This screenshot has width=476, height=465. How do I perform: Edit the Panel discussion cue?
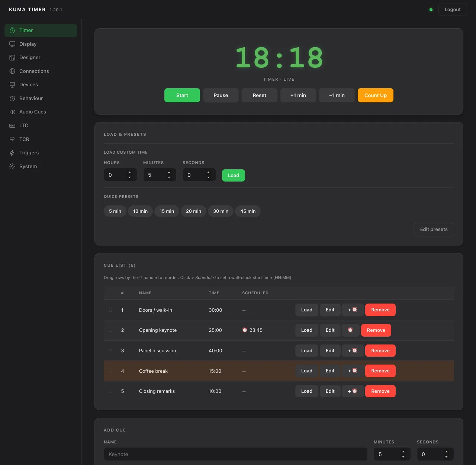point(330,351)
